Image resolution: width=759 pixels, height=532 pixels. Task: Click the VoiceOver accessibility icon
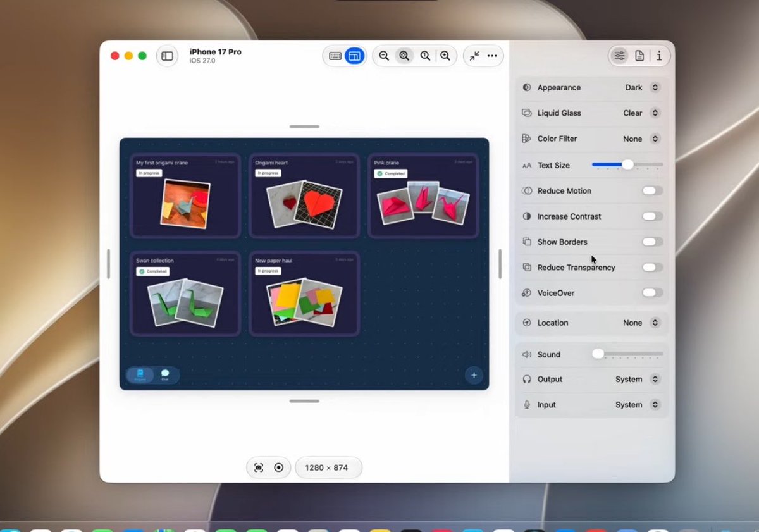(527, 293)
